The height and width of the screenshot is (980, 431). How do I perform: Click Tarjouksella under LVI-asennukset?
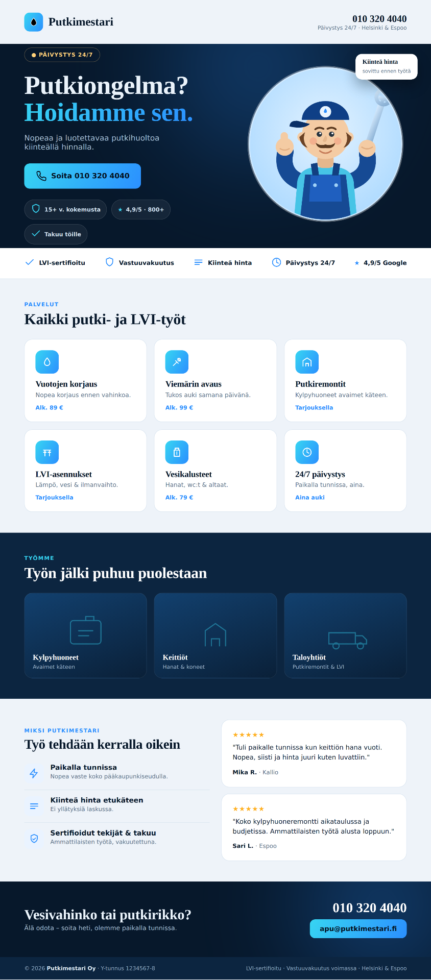click(55, 497)
